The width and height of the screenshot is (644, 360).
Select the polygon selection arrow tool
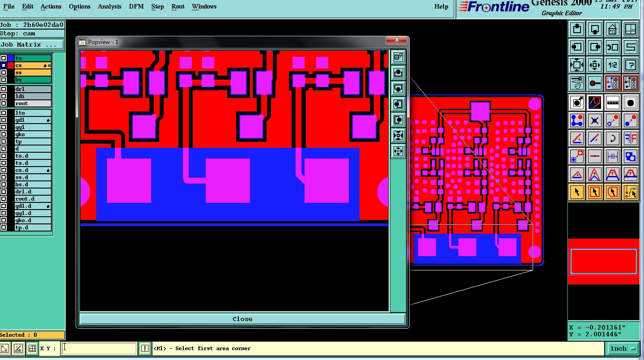click(613, 192)
